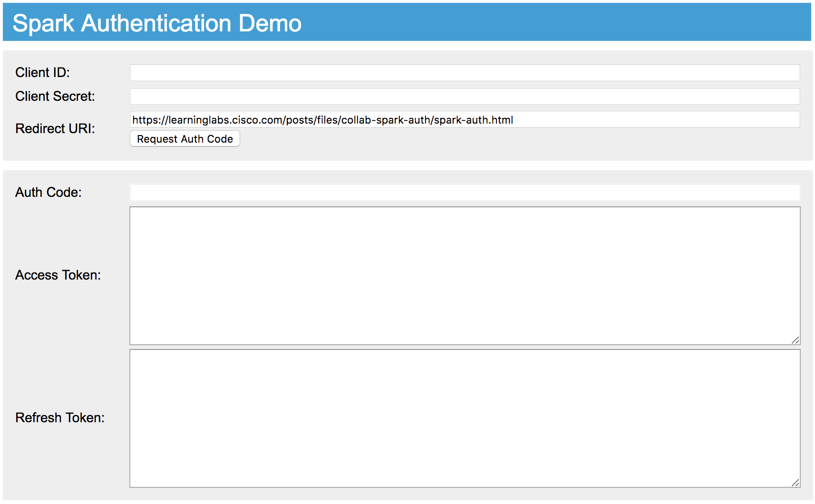The width and height of the screenshot is (815, 504).
Task: Click the 'Auth Code:' label
Action: pyautogui.click(x=49, y=192)
